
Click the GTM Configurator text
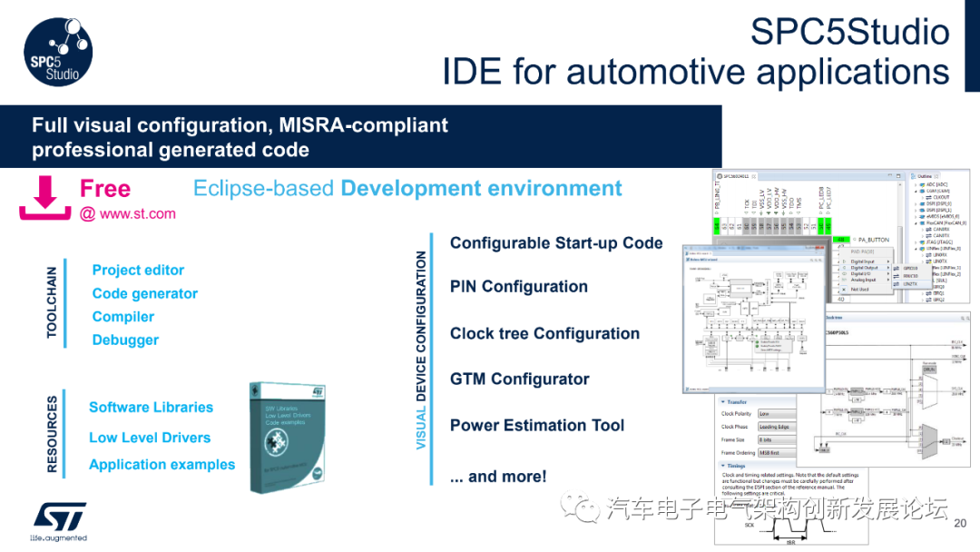coord(519,379)
